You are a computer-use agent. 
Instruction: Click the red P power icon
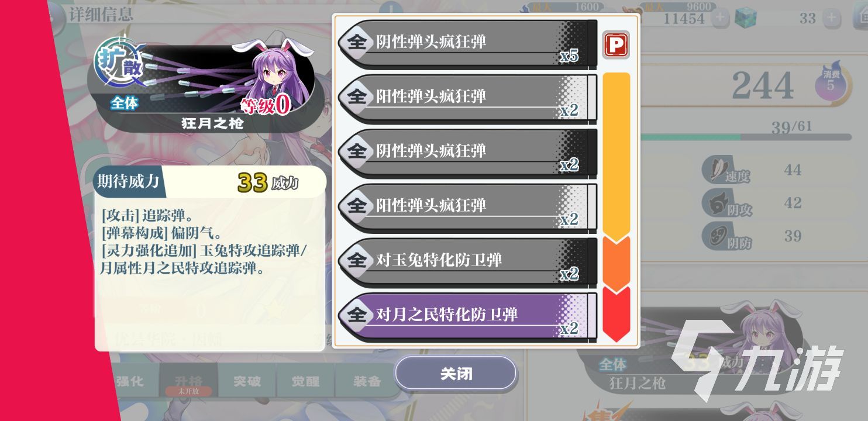[616, 45]
